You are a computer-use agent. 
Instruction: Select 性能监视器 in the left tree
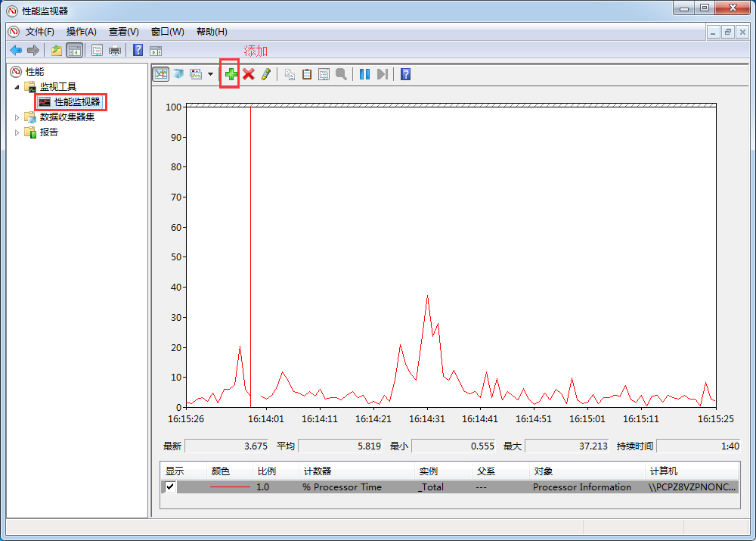pos(76,102)
